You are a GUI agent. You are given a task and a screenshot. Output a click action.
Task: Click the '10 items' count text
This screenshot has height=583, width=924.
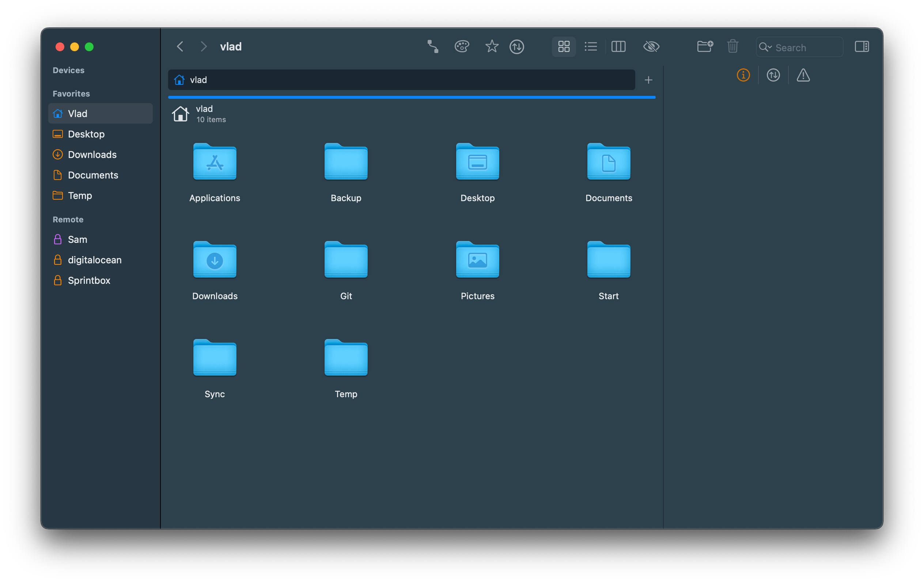[x=211, y=120]
